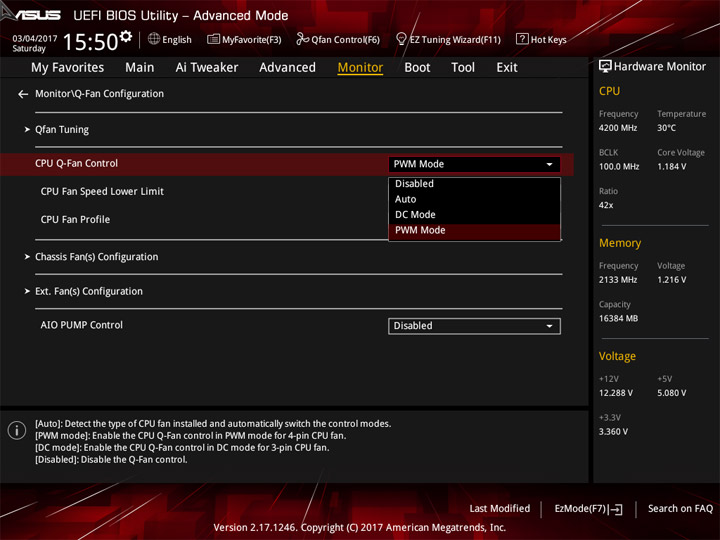This screenshot has width=720, height=540.
Task: Choose Auto in the dropdown list
Action: pos(474,199)
